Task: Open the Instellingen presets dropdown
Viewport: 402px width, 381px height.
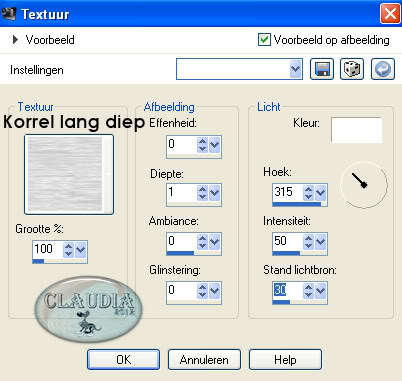Action: (295, 69)
